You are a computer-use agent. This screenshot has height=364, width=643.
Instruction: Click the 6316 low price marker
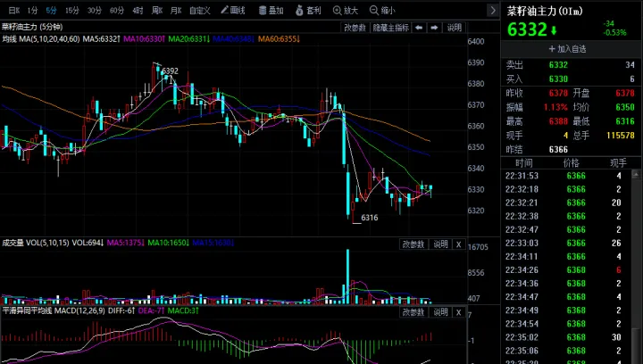(370, 218)
